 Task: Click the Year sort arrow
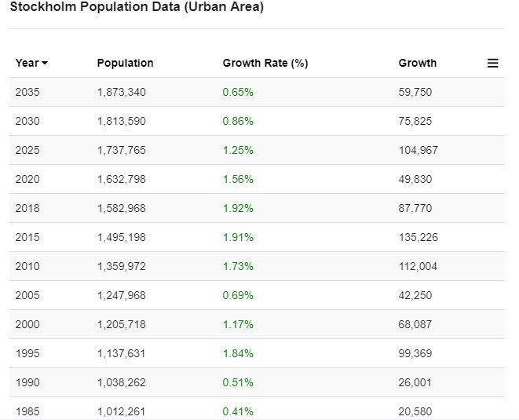coord(45,63)
